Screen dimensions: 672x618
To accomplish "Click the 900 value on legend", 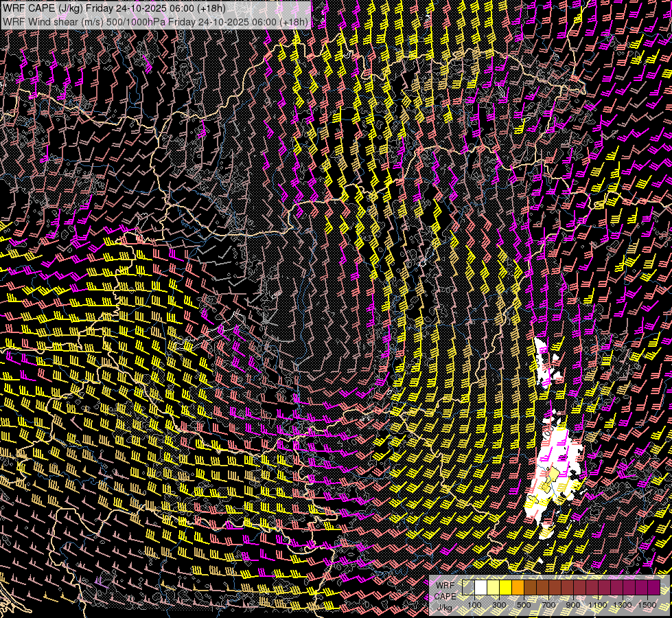I will click(x=573, y=605).
